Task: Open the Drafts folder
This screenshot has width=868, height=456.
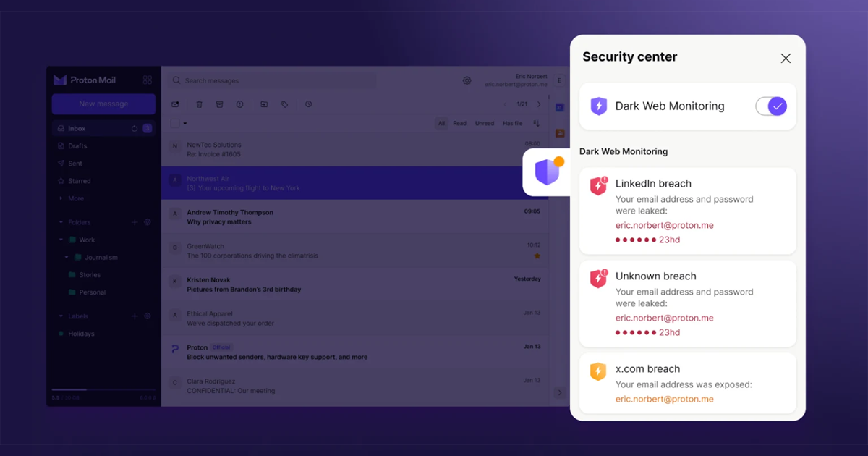Action: click(103, 146)
